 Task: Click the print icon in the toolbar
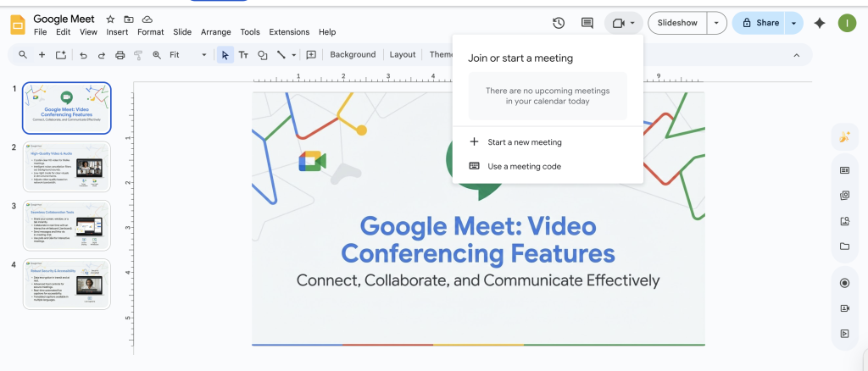(x=120, y=55)
